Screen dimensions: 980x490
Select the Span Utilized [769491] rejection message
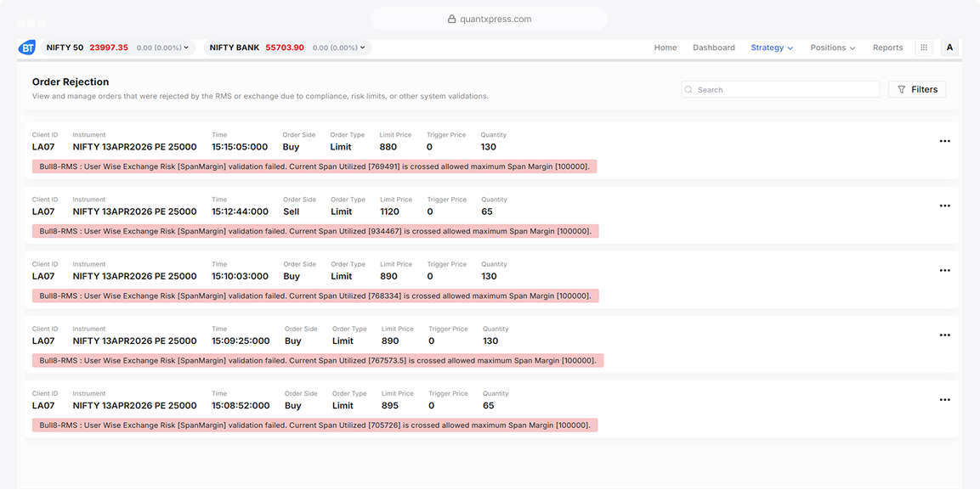pyautogui.click(x=314, y=166)
